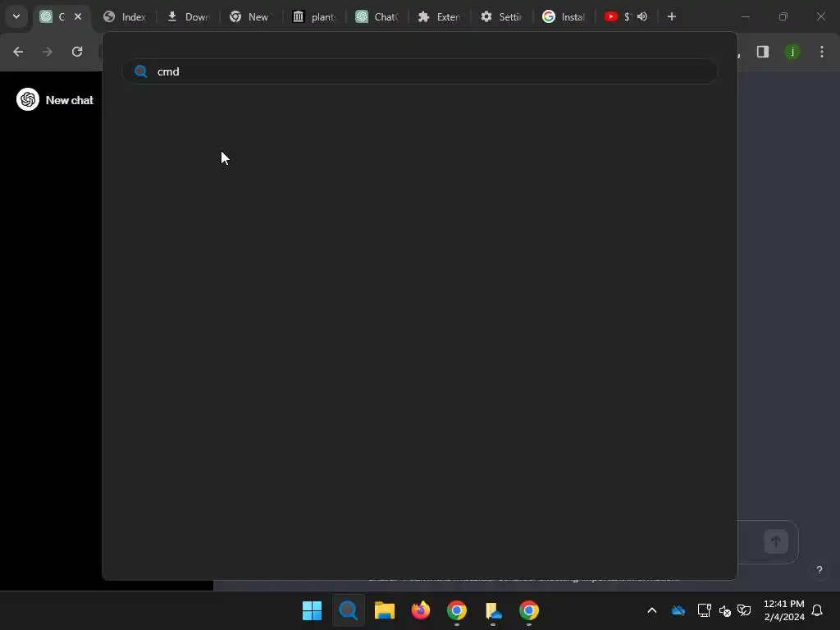Switch to the Settings tab
Viewport: 840px width, 630px height.
pyautogui.click(x=502, y=17)
